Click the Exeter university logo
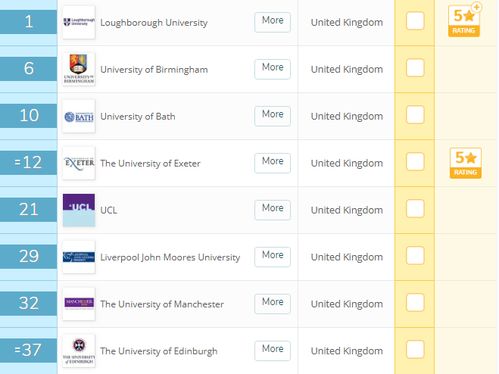 [x=79, y=163]
